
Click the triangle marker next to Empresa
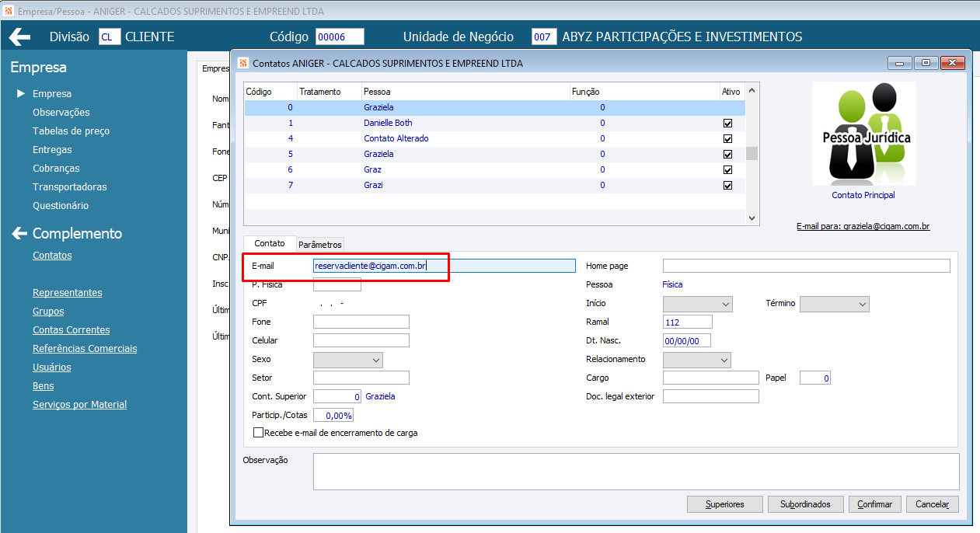(x=21, y=94)
